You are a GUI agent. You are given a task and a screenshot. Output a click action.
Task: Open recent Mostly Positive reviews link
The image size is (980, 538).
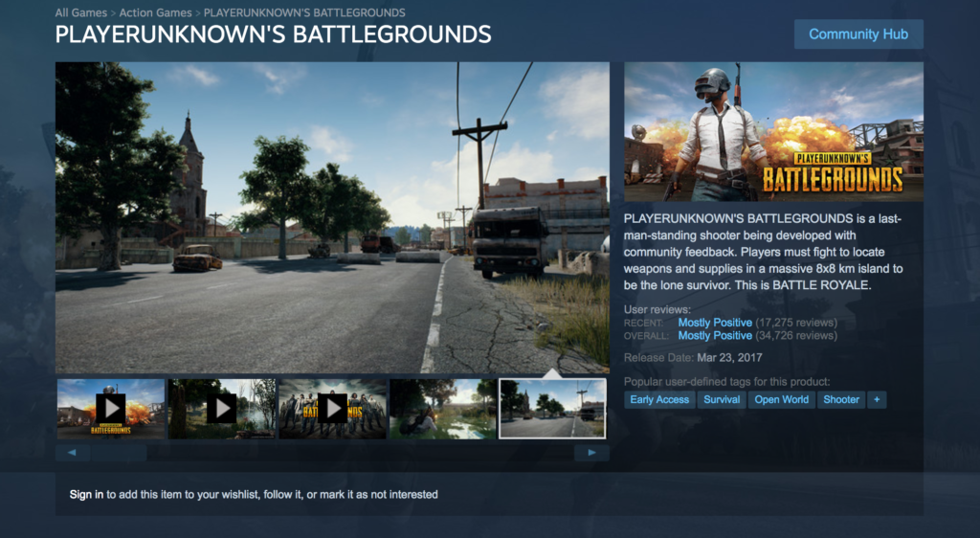tap(714, 323)
